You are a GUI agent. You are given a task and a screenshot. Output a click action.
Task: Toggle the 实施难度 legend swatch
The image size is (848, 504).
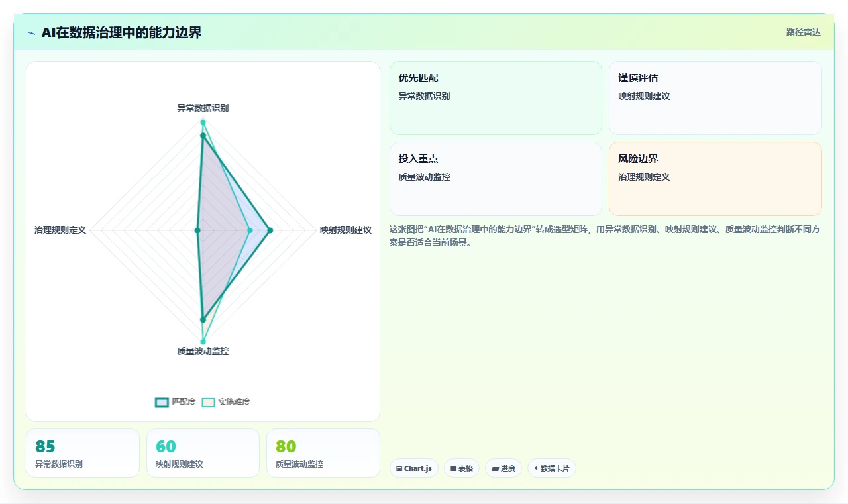tap(209, 402)
